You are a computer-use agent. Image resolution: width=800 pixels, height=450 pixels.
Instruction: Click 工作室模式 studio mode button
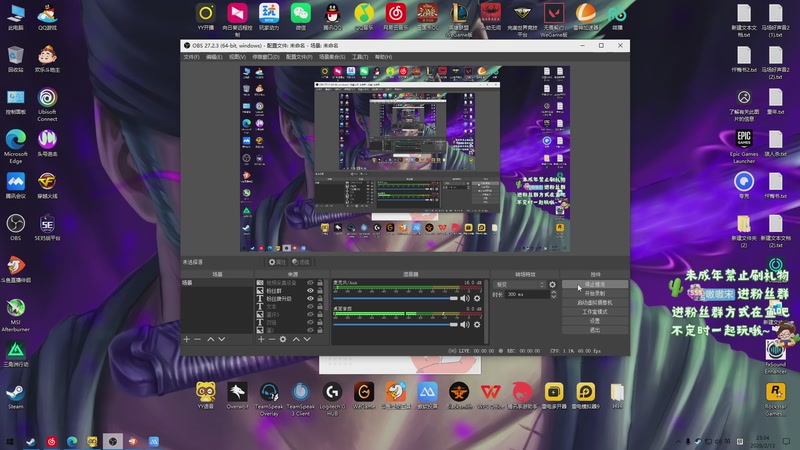point(595,312)
